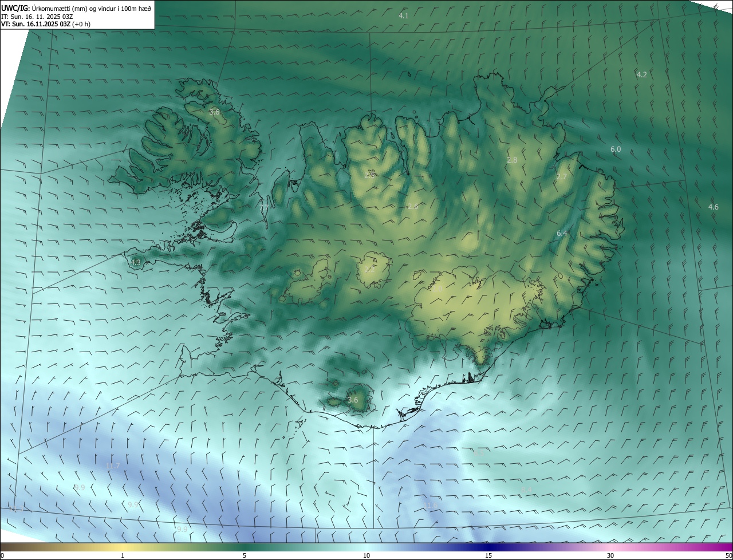733x560 pixels.
Task: Click the 1 tick on the color scale
Action: click(x=123, y=555)
